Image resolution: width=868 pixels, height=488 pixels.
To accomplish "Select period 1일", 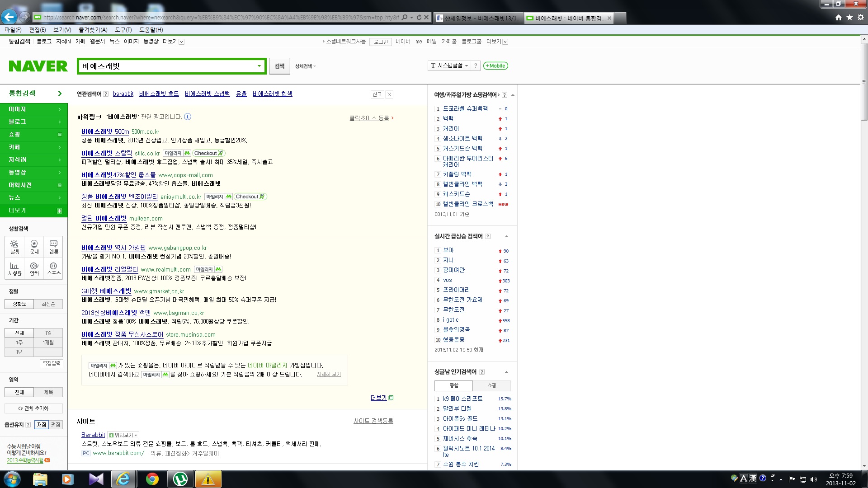I will [x=48, y=333].
